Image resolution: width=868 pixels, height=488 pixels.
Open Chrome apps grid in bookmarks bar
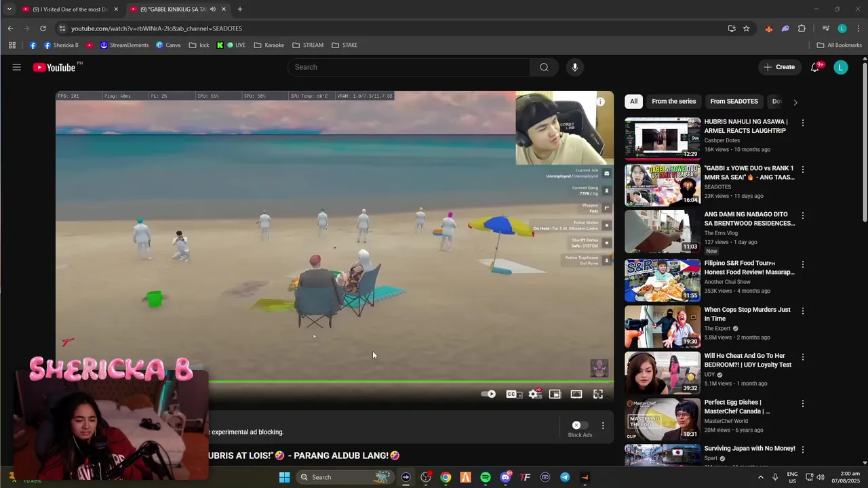click(x=12, y=45)
